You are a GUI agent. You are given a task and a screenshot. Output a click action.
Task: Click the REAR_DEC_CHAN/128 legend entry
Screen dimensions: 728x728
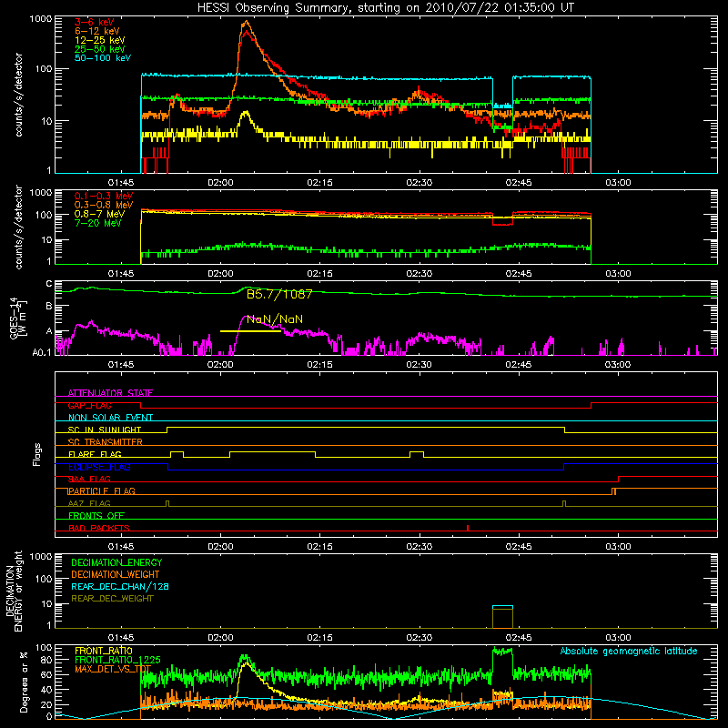[120, 587]
